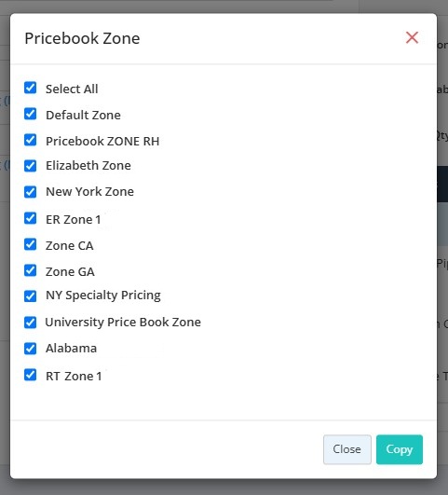This screenshot has height=495, width=448.
Task: Toggle University Price Book Zone checkbox
Action: [x=31, y=323]
